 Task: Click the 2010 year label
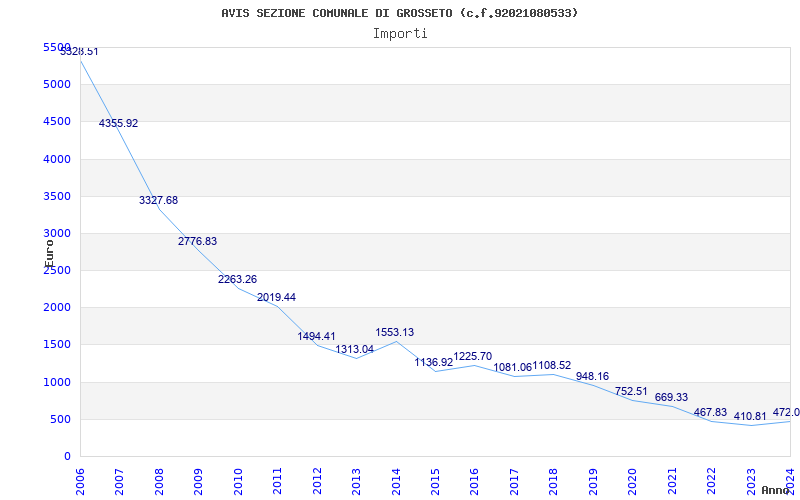(x=237, y=482)
